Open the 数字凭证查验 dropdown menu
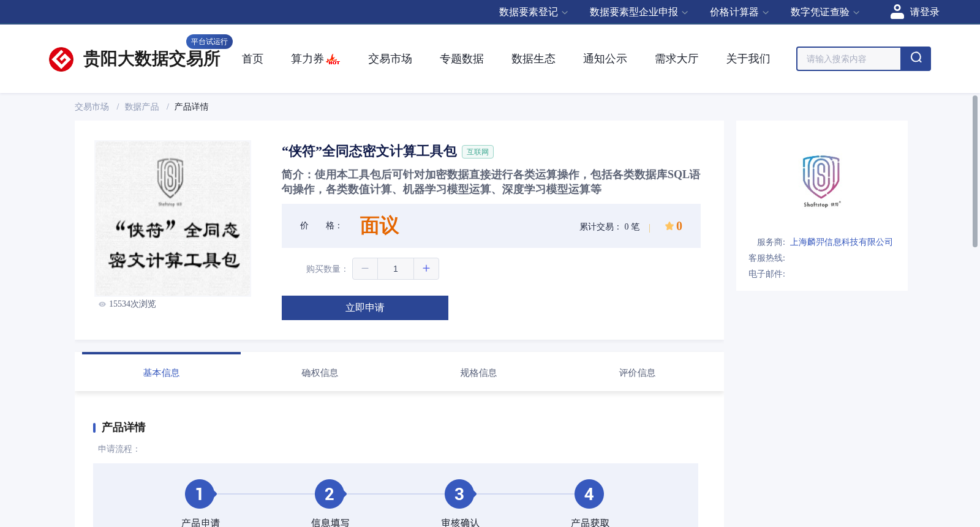This screenshot has width=980, height=527. click(x=825, y=12)
